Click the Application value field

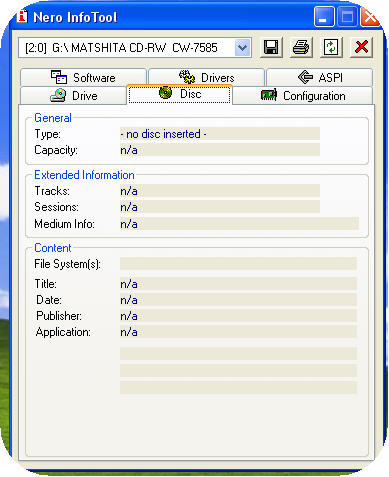[238, 332]
